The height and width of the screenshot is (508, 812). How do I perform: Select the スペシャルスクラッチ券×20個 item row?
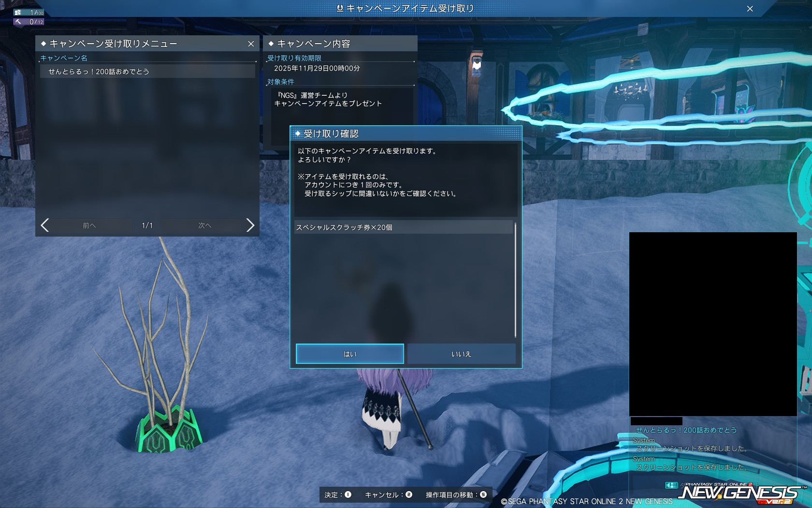(403, 227)
